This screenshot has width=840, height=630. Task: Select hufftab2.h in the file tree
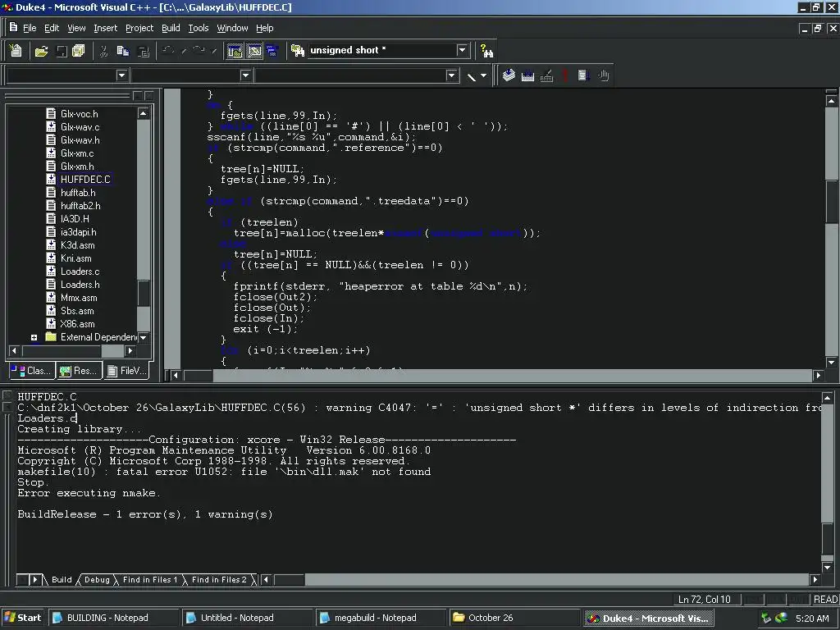(80, 206)
